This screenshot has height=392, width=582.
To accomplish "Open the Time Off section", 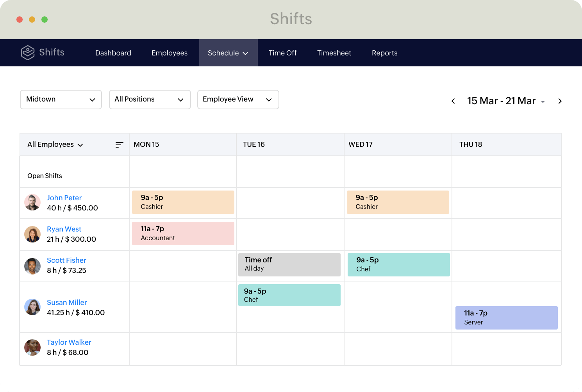I will click(282, 53).
